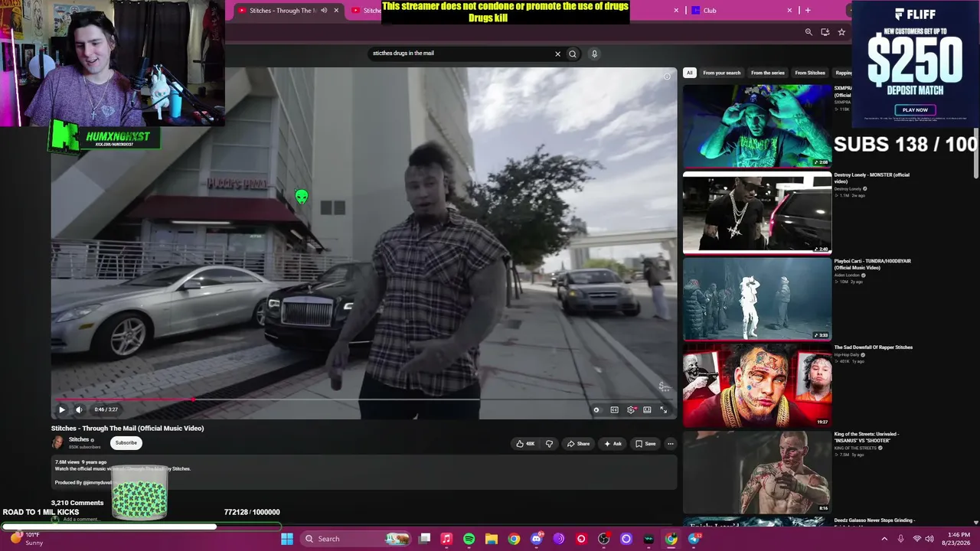Show hidden system tray icons
This screenshot has width=980, height=551.
pos(884,539)
